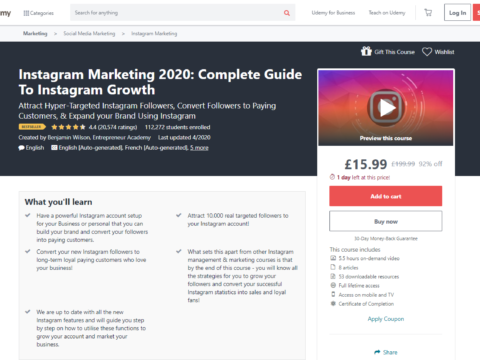Click the downloadable resources icon

(333, 276)
